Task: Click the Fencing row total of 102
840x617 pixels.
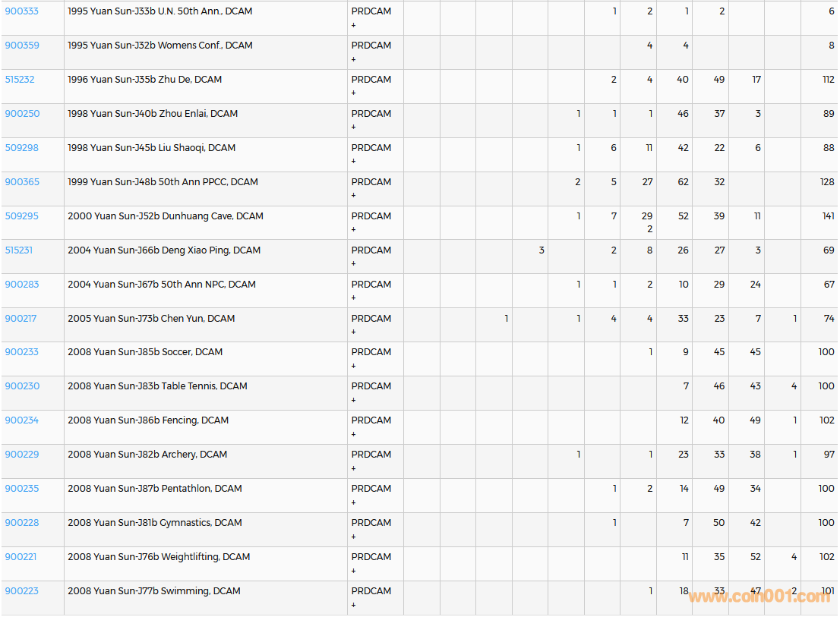Action: point(826,420)
